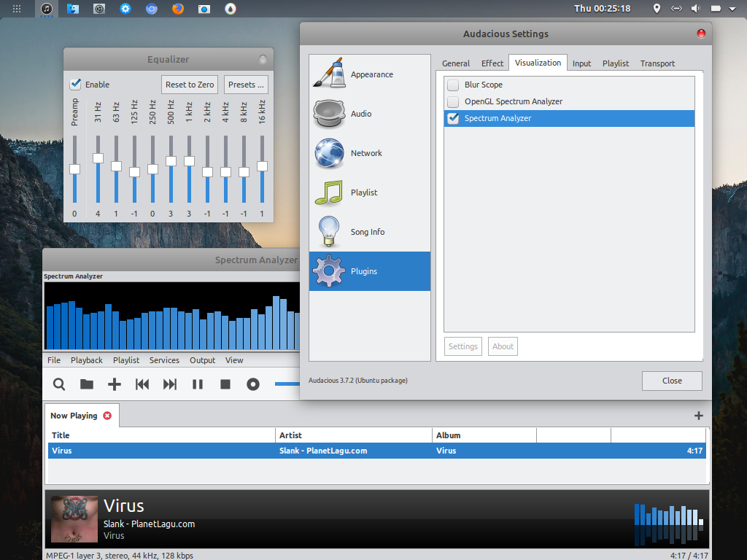The width and height of the screenshot is (747, 560).
Task: Switch to the Input plugins tab
Action: coord(581,63)
